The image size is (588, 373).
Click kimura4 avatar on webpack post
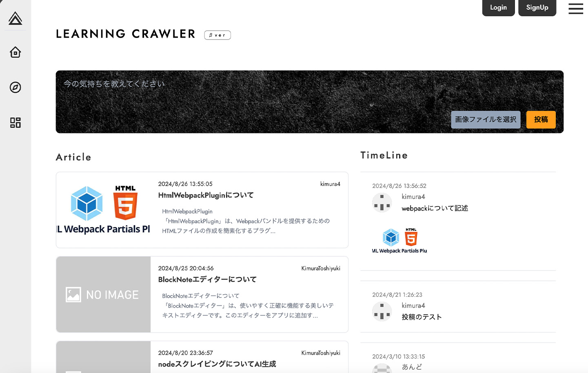point(382,202)
